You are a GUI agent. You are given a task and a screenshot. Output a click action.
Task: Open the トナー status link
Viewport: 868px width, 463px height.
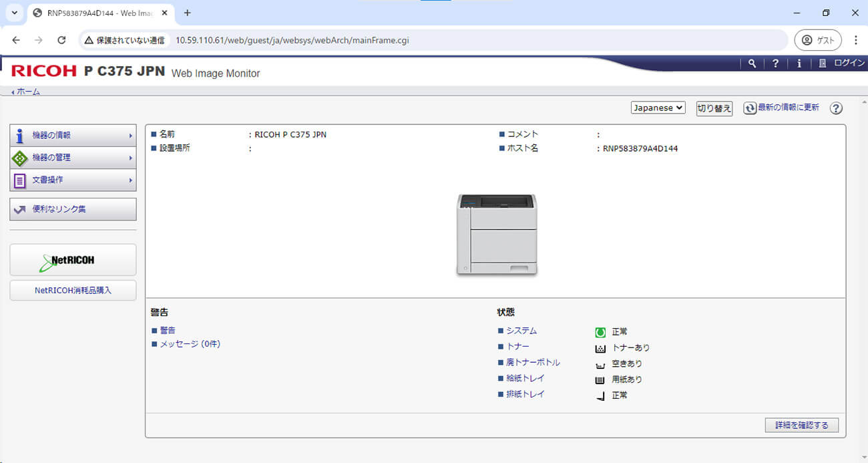(517, 347)
